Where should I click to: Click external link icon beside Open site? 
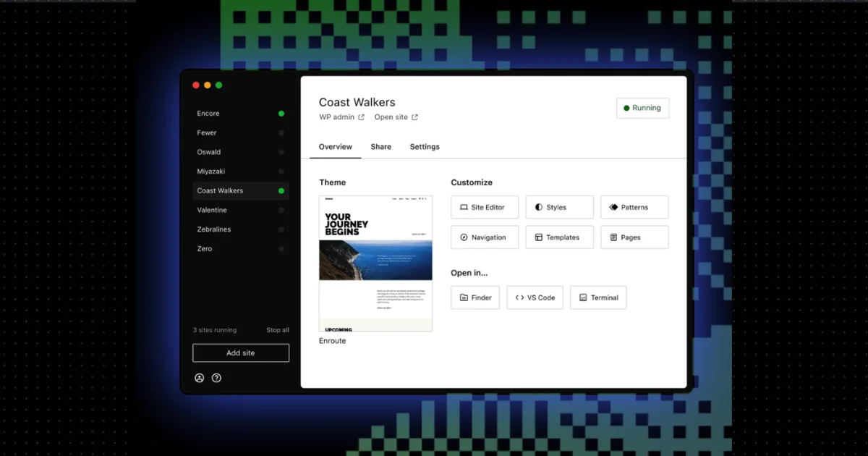[x=414, y=117]
